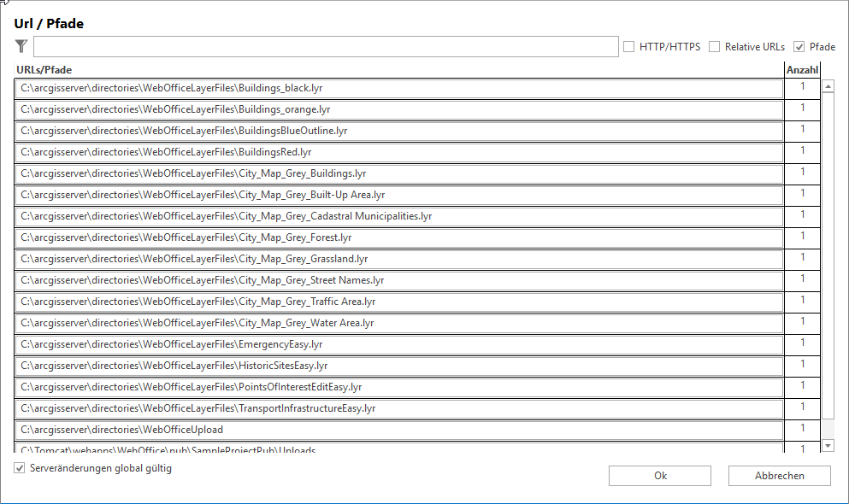Click the WebOfficeUpload directory path
Viewport: 849px width, 504px height.
398,430
